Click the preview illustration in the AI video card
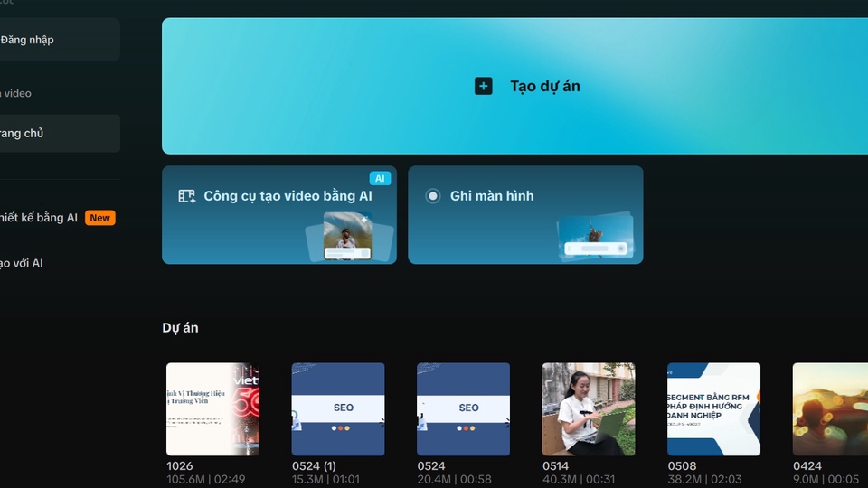This screenshot has height=488, width=868. pyautogui.click(x=348, y=238)
